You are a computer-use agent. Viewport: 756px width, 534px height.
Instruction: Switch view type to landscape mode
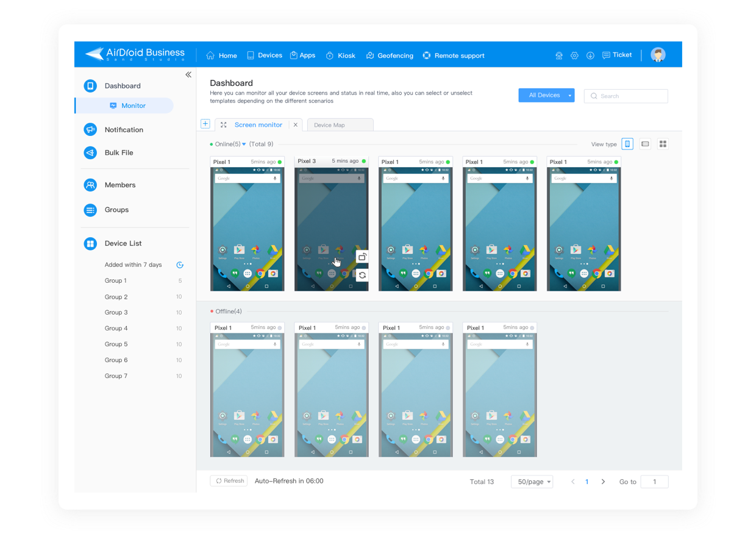pyautogui.click(x=646, y=144)
